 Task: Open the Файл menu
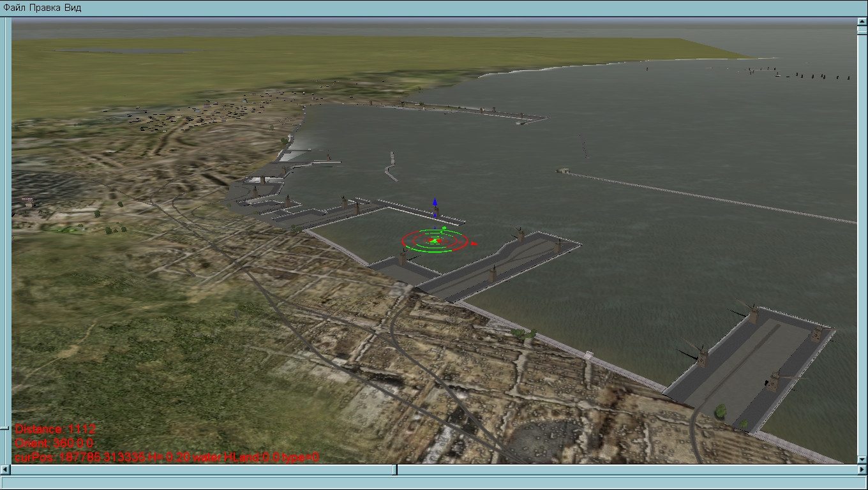(x=15, y=8)
